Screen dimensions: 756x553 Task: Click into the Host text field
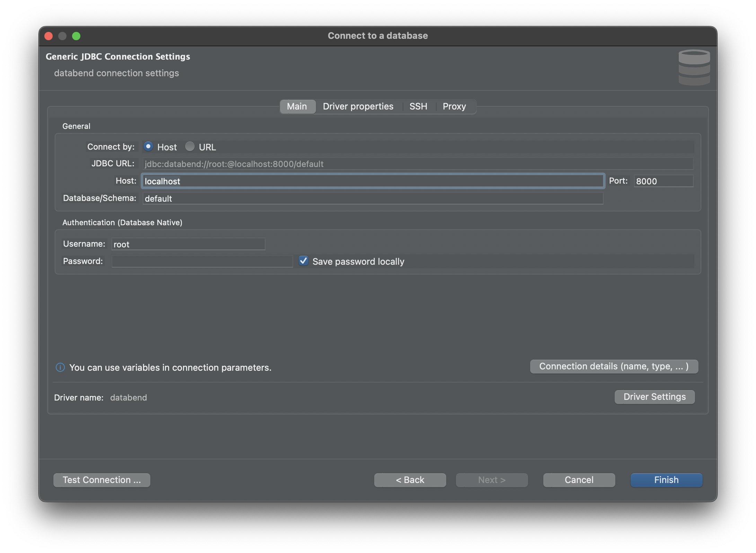[372, 181]
